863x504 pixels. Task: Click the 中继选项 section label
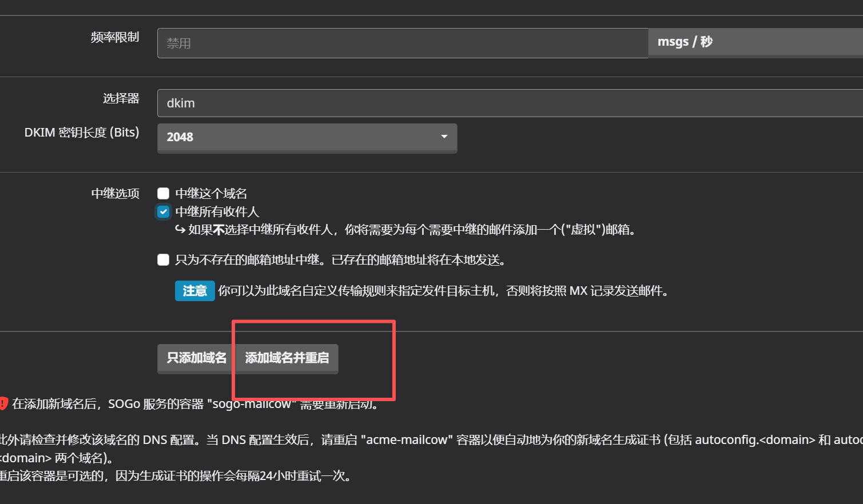[x=115, y=194]
